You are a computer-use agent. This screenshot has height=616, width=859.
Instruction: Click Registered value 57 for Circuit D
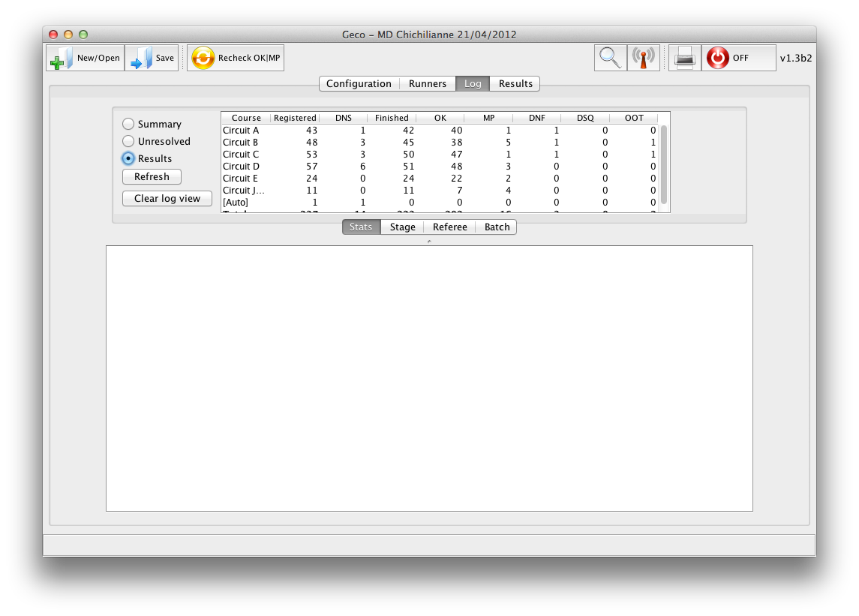coord(312,167)
